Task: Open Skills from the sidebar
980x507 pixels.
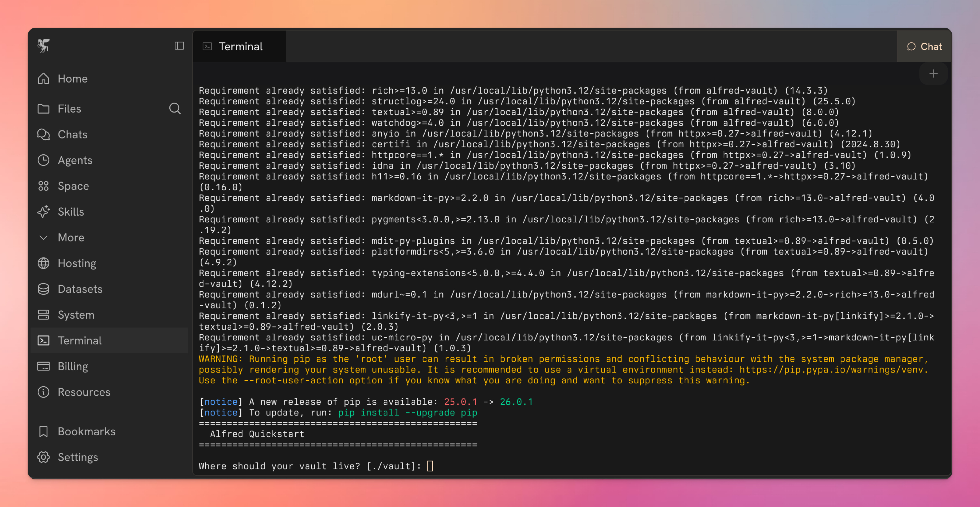Action: coord(71,212)
